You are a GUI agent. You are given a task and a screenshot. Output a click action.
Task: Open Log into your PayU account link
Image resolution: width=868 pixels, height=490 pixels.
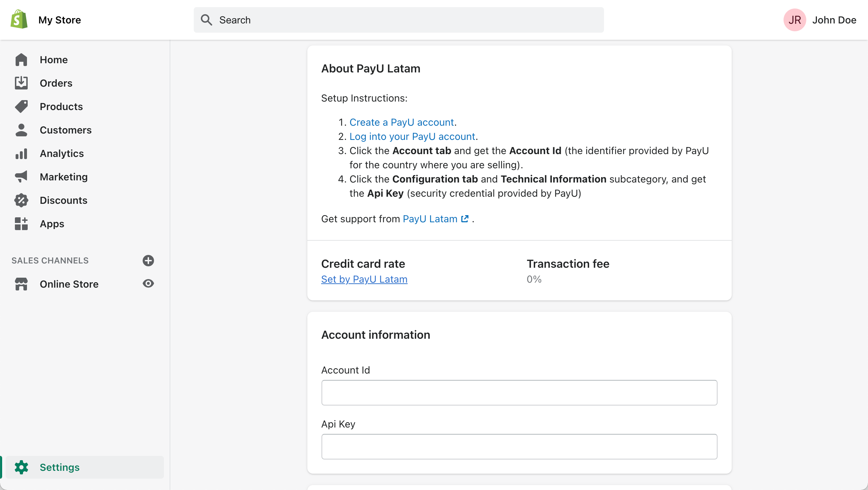(412, 136)
